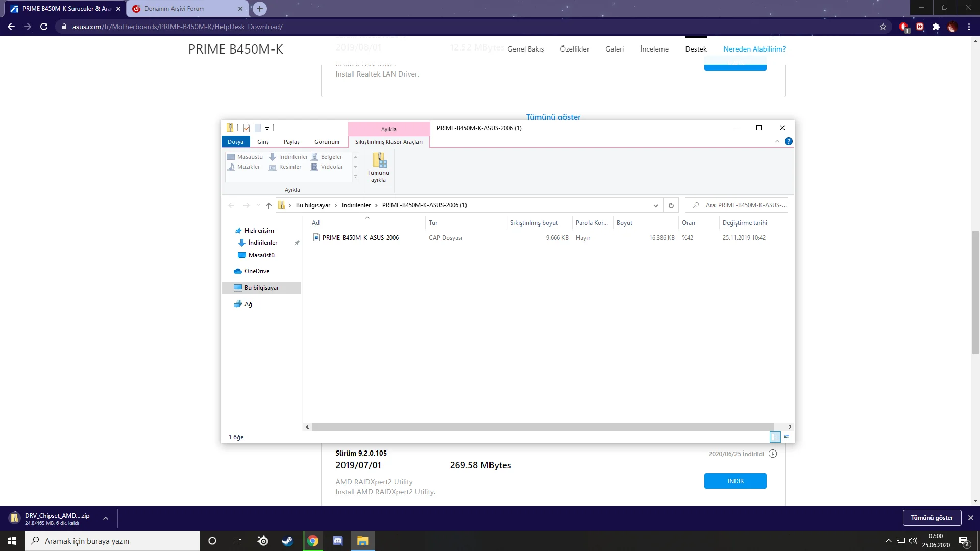Viewport: 980px width, 551px height.
Task: Select the OneDrive item in navigation pane
Action: click(x=257, y=271)
